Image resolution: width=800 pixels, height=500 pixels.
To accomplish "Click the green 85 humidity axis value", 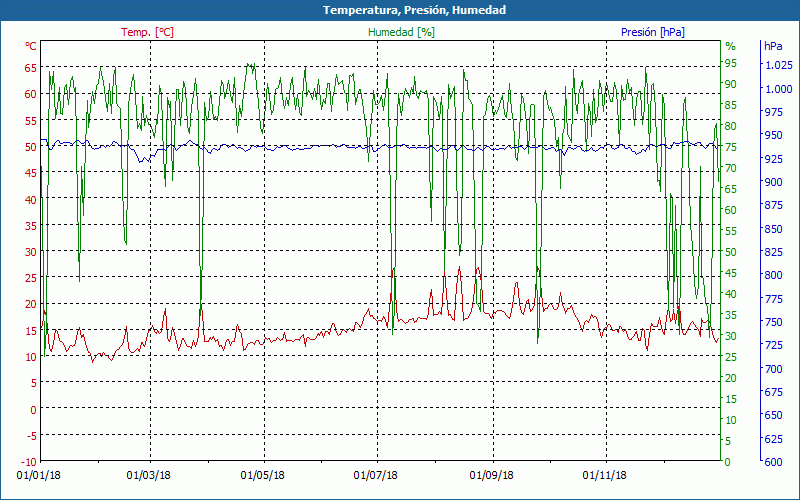I will point(731,106).
